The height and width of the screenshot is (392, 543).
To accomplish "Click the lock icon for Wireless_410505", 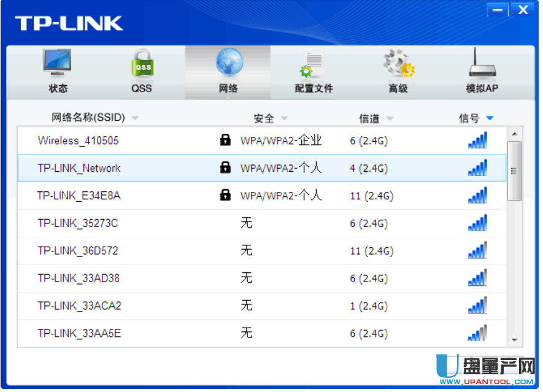I will 225,140.
